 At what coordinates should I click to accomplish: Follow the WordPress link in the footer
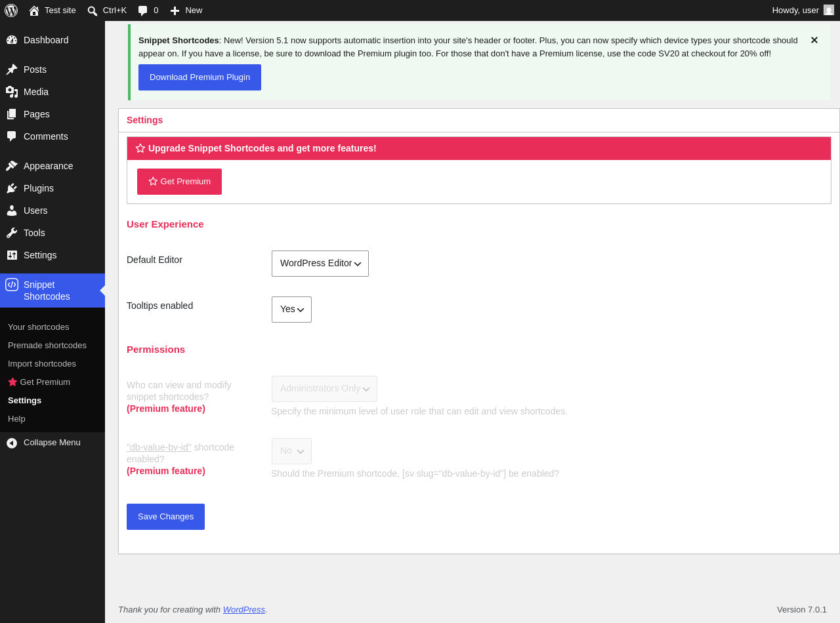pos(244,610)
